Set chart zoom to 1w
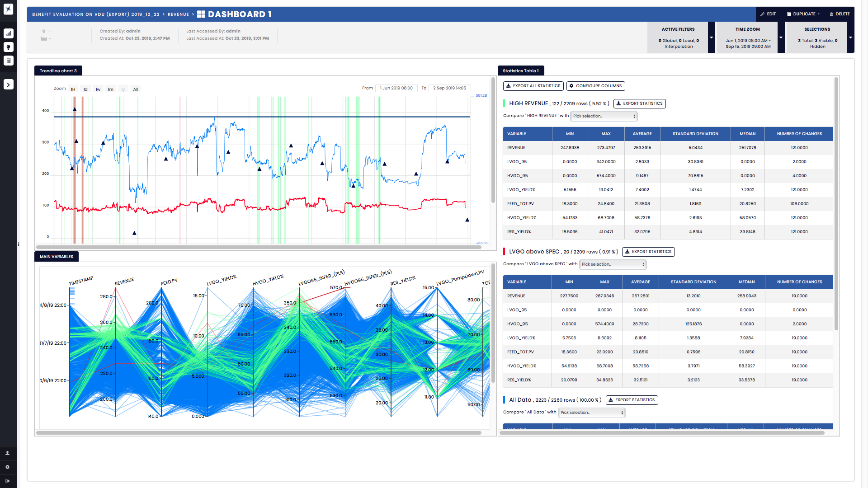868x488 pixels. coord(98,89)
